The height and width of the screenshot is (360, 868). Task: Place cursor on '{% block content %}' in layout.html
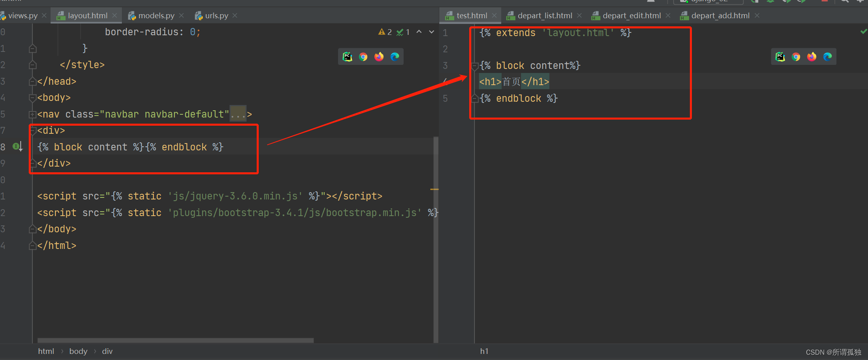pos(91,147)
